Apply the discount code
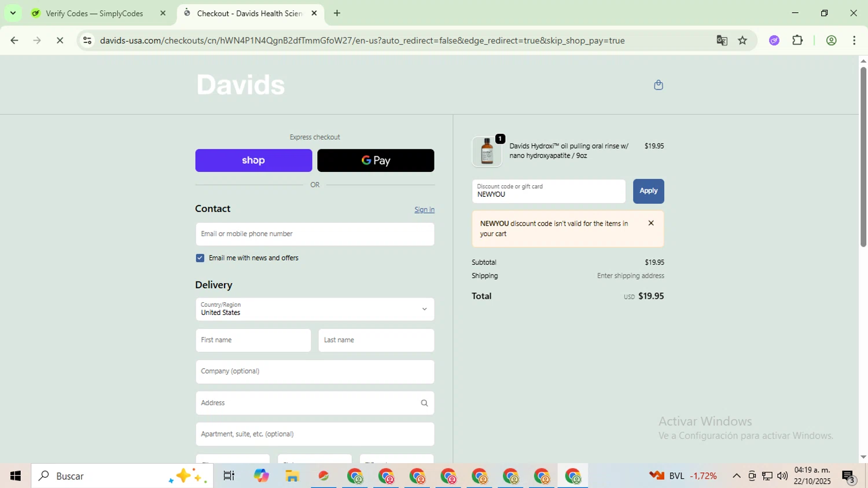This screenshot has width=868, height=488. pyautogui.click(x=648, y=191)
